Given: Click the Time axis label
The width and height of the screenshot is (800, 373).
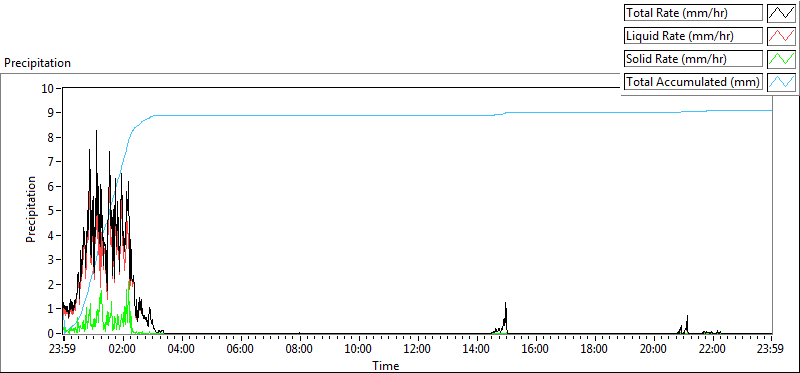Looking at the screenshot, I should 386,366.
